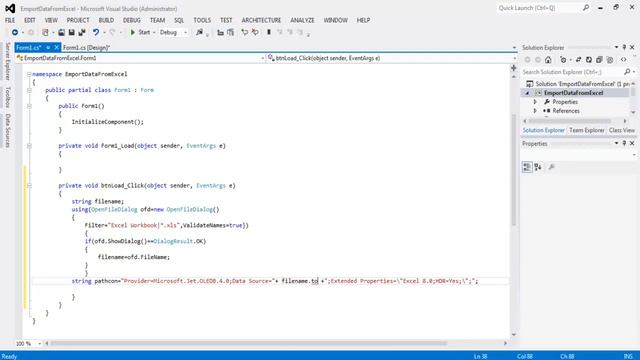Image resolution: width=640 pixels, height=360 pixels.
Task: Save the current file with Save icon
Action: 71,32
